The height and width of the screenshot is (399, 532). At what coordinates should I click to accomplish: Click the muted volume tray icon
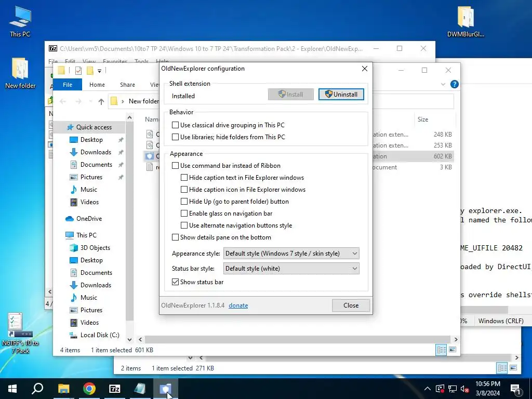pyautogui.click(x=464, y=389)
